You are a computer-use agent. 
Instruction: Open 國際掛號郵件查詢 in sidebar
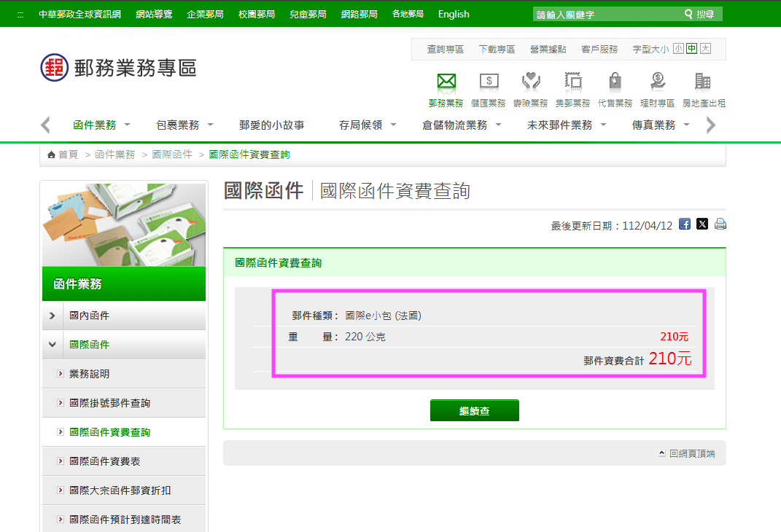(109, 403)
